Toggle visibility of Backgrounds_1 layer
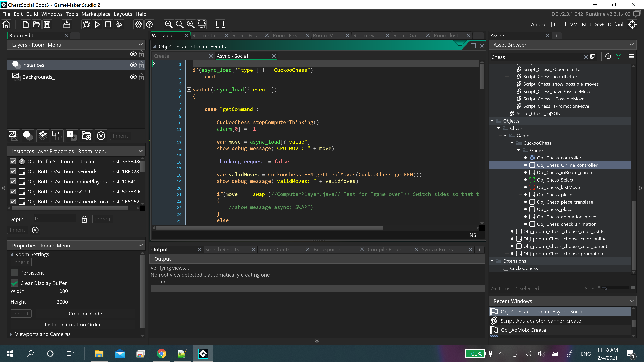644x362 pixels. (133, 77)
